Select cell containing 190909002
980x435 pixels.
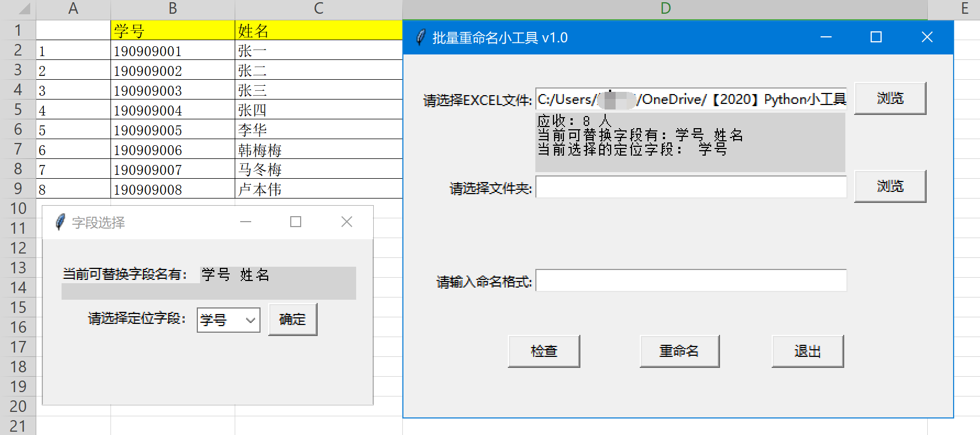[x=173, y=70]
